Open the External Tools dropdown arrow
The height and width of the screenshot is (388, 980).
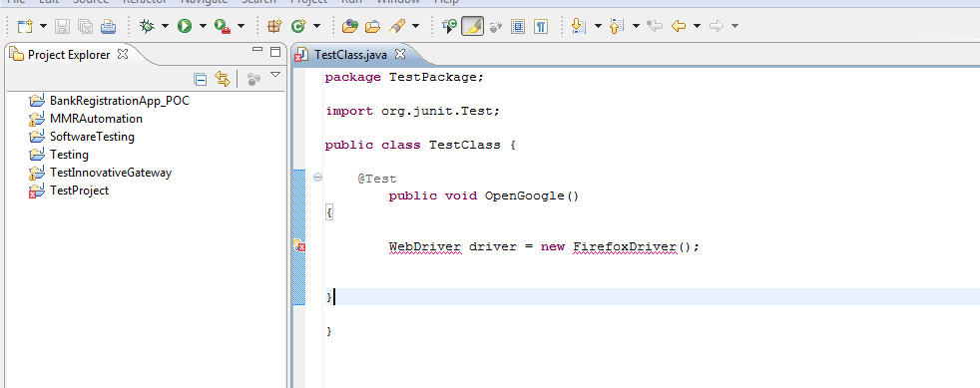tap(241, 26)
